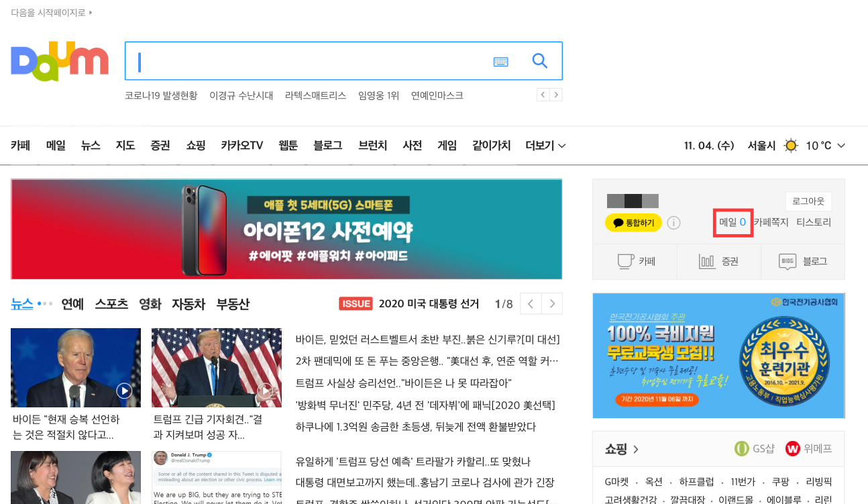This screenshot has height=504, width=868.
Task: Open GS샵 shopping link
Action: click(754, 448)
